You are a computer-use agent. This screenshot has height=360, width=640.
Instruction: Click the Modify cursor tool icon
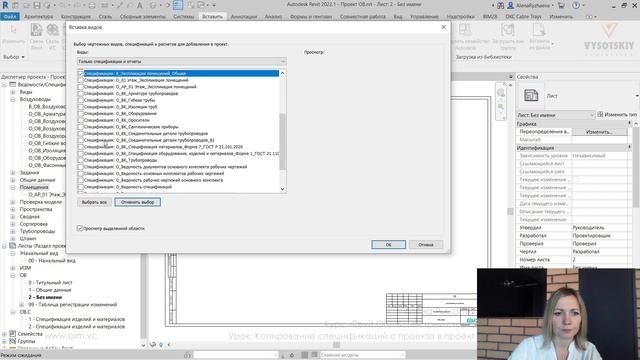pyautogui.click(x=13, y=30)
